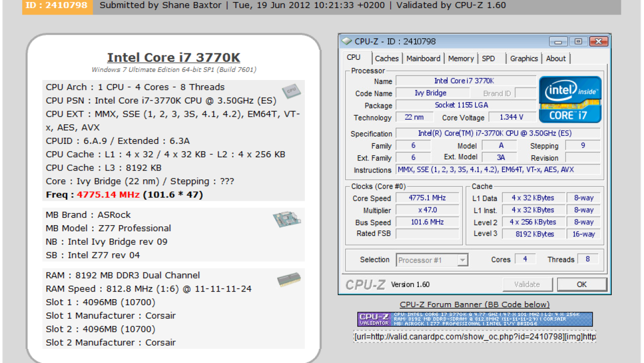Open the SPD tab
644x363 pixels.
click(489, 58)
